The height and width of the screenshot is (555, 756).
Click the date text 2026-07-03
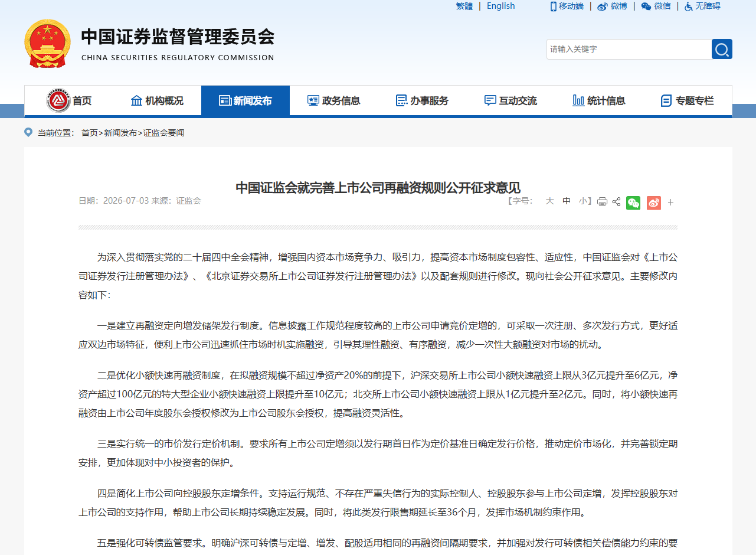126,201
